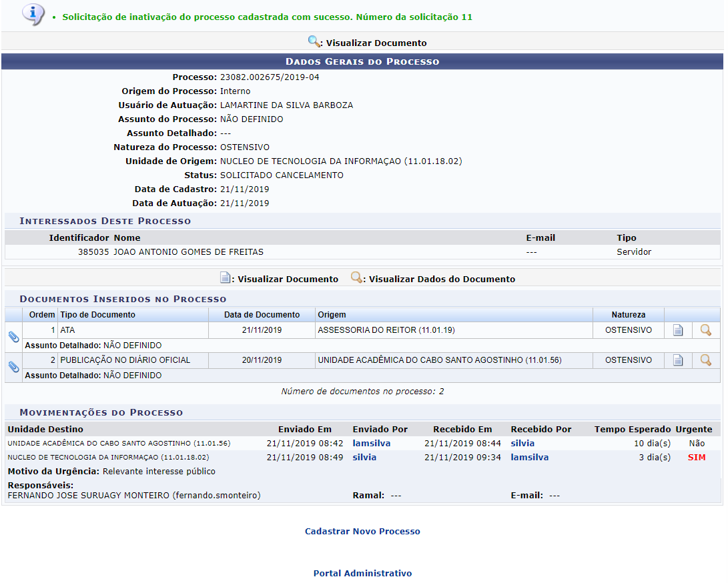Click Visualizar Dados do Documento legend icon
This screenshot has height=583, width=728.
(x=356, y=277)
